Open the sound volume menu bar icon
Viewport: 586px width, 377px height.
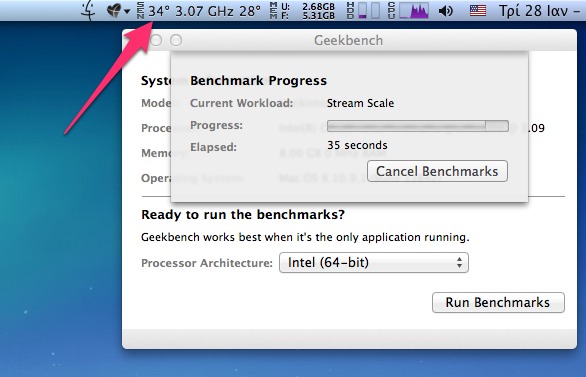(445, 11)
